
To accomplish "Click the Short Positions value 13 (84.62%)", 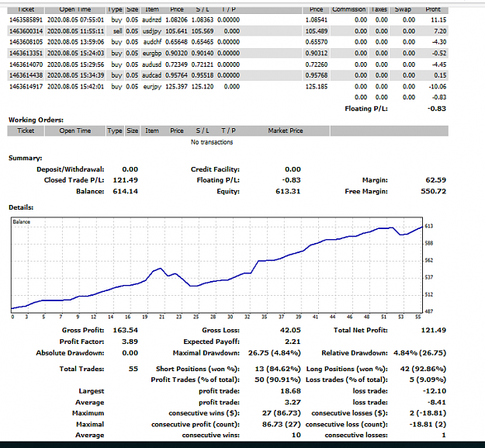I will [x=278, y=369].
